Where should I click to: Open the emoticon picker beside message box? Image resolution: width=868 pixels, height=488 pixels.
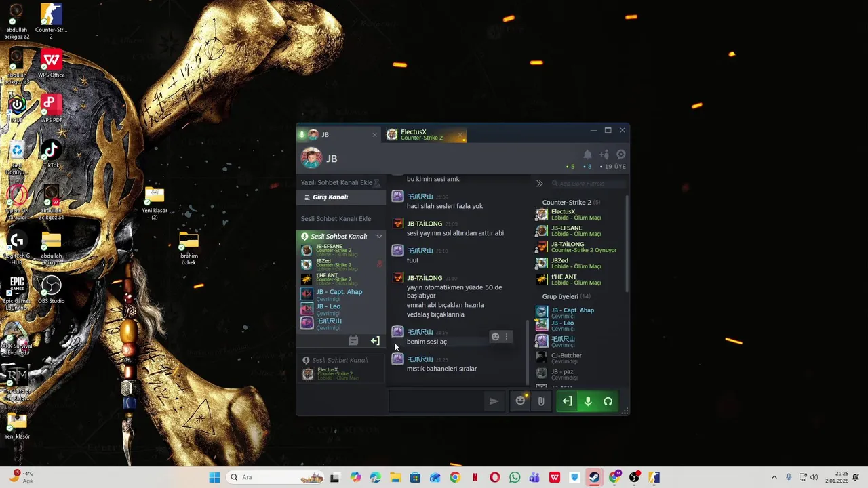pyautogui.click(x=520, y=401)
